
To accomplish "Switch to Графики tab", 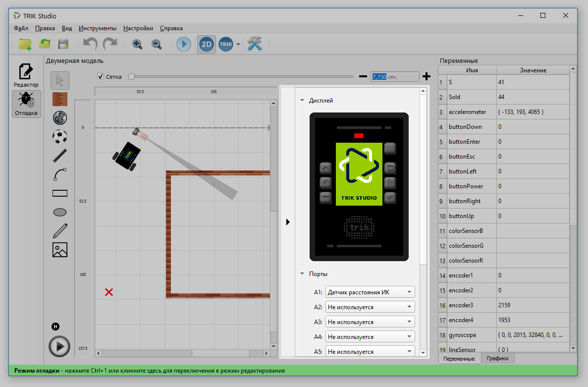I will (498, 358).
